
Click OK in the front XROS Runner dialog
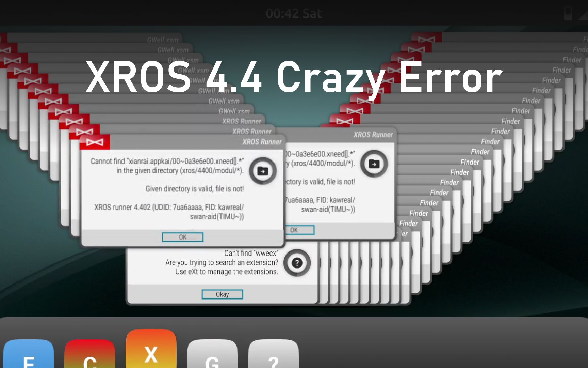(183, 237)
